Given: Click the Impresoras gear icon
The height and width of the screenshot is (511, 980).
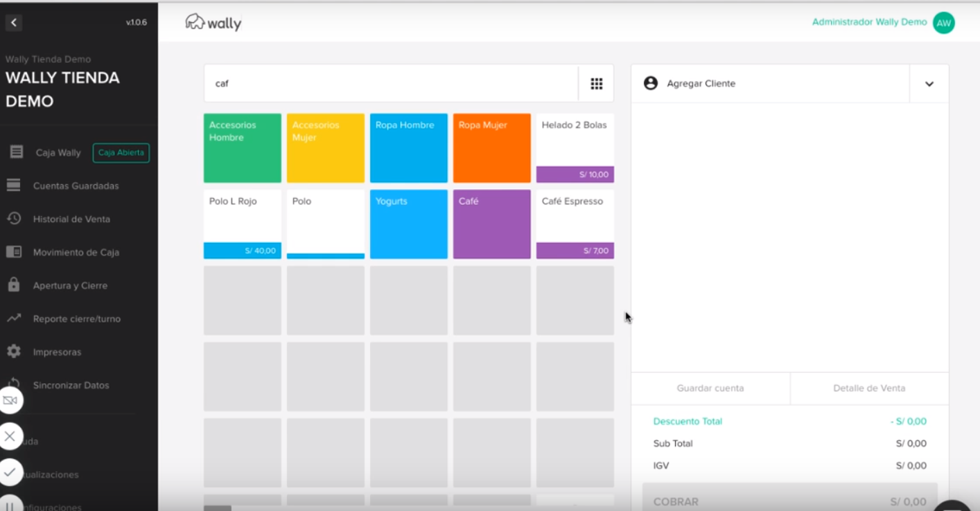Looking at the screenshot, I should 14,352.
